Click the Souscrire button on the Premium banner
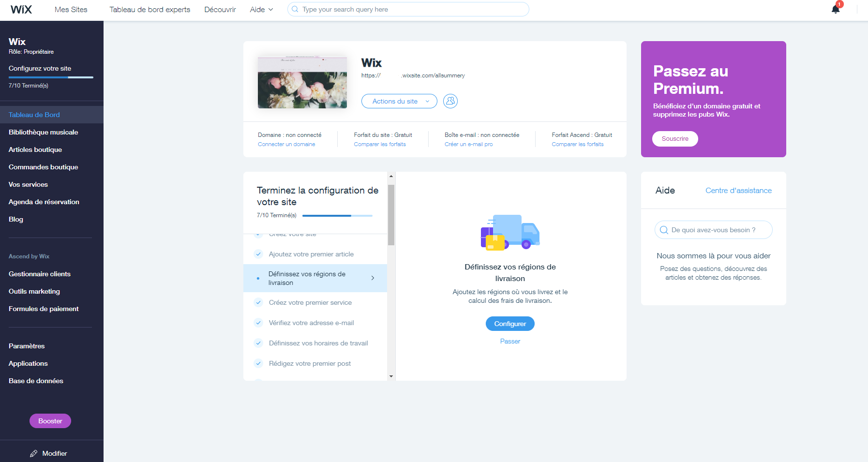This screenshot has width=868, height=462. 675,138
